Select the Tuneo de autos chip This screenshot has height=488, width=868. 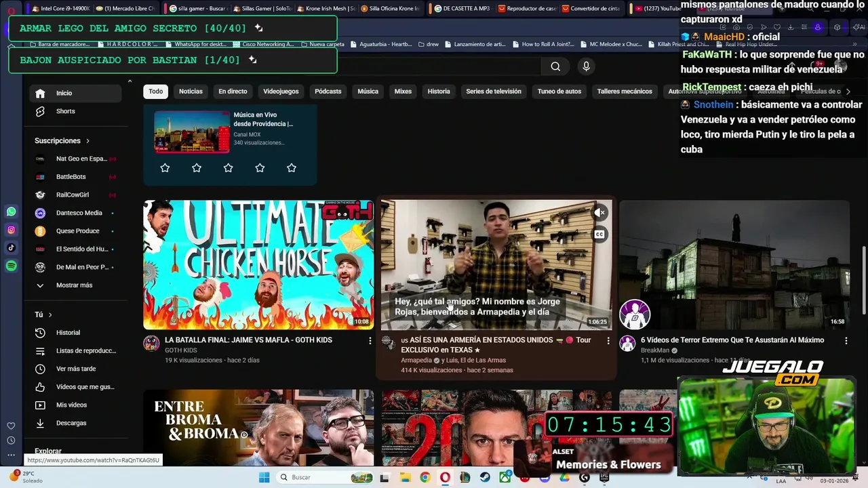coord(559,91)
